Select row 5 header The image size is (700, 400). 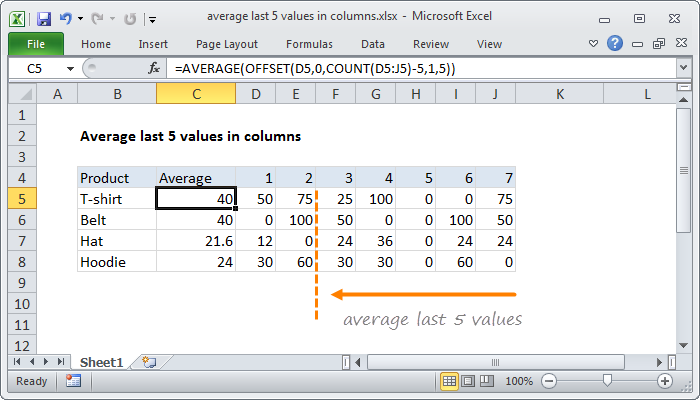pyautogui.click(x=22, y=199)
